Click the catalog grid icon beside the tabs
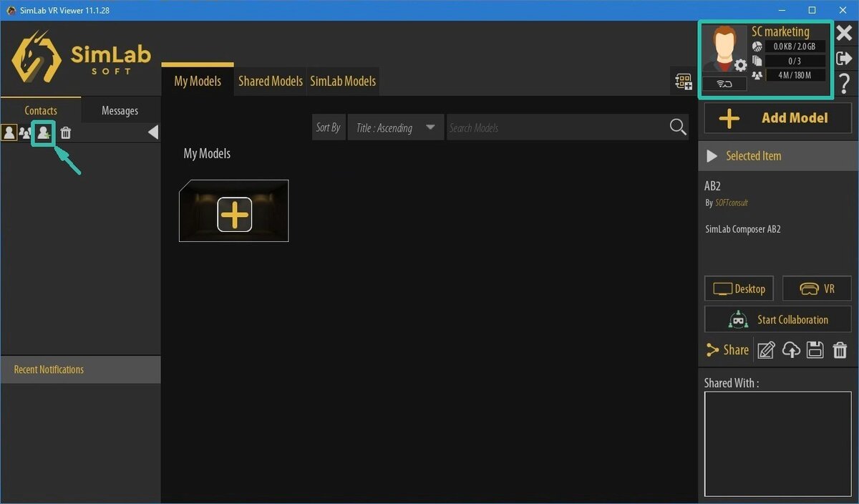The height and width of the screenshot is (504, 859). [684, 81]
